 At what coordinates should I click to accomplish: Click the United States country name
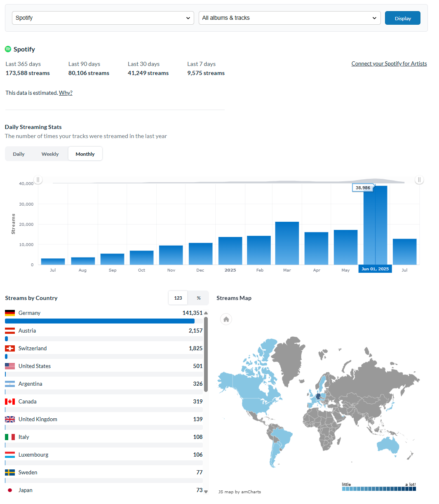(35, 366)
